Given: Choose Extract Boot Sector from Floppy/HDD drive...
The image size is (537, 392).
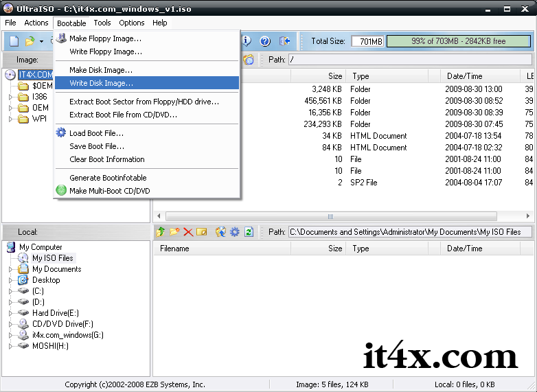Looking at the screenshot, I should coord(147,102).
